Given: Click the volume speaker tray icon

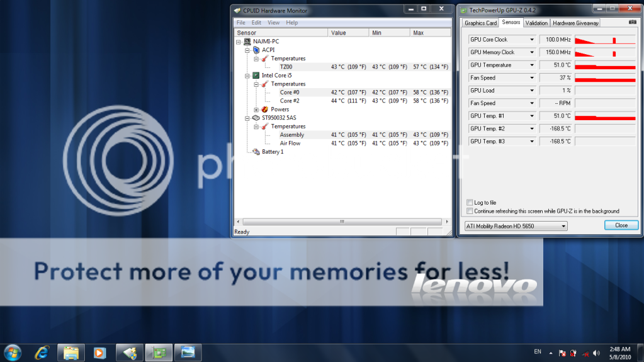Looking at the screenshot, I should click(x=597, y=353).
